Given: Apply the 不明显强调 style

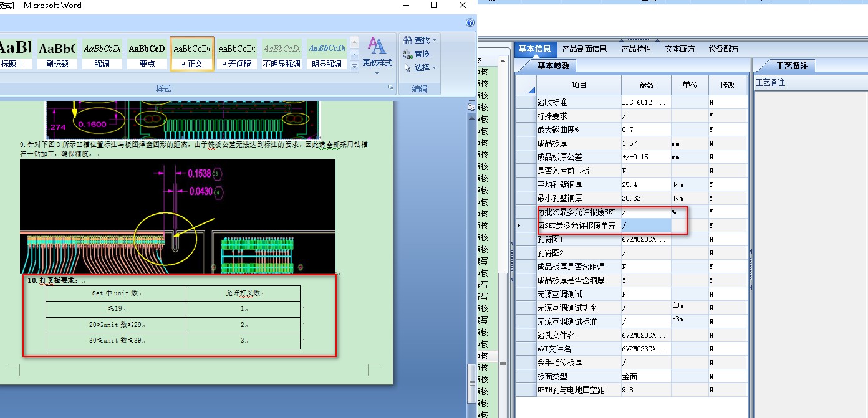Looking at the screenshot, I should pyautogui.click(x=282, y=54).
